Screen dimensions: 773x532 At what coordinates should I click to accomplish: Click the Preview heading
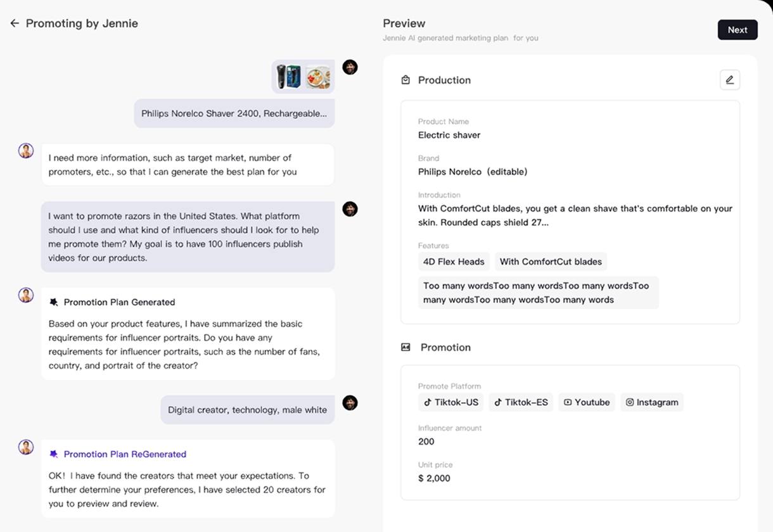point(404,23)
